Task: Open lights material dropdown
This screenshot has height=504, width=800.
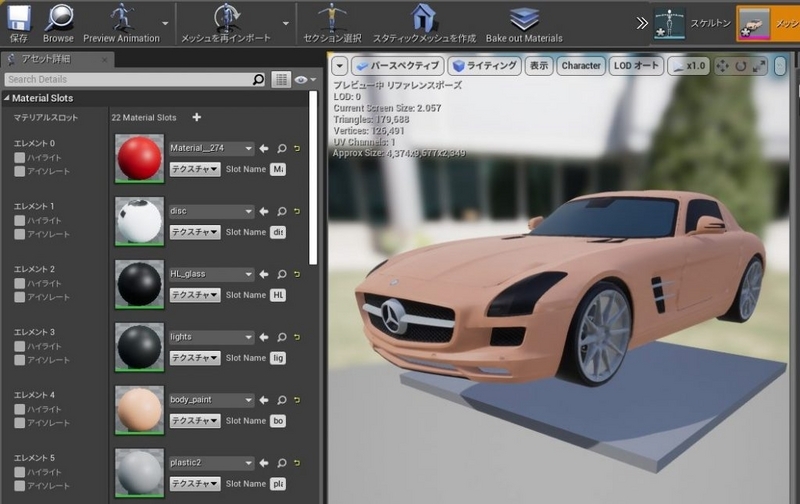Action: pos(211,337)
